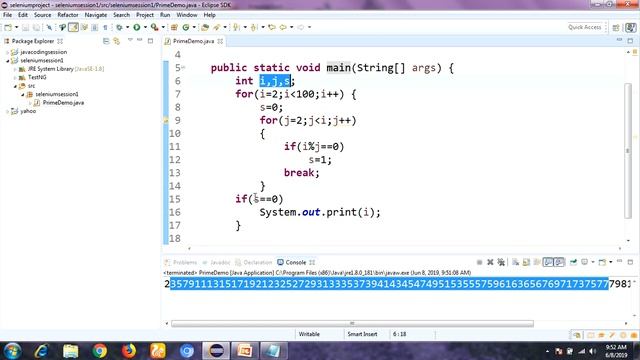Image resolution: width=640 pixels, height=360 pixels.
Task: Open the File menu
Action: pyautogui.click(x=7, y=15)
